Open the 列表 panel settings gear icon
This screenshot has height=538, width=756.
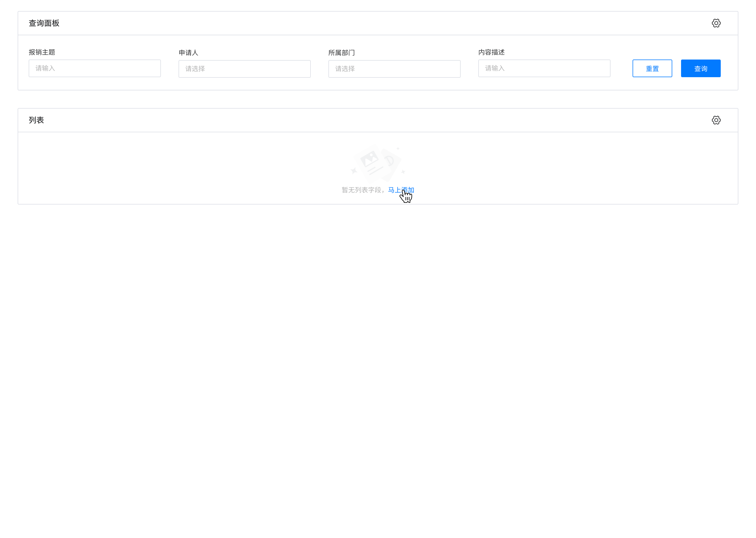[715, 120]
